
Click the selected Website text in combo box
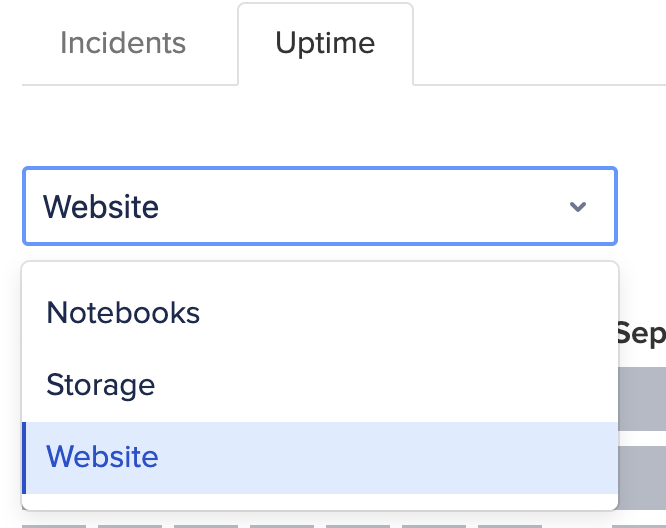tap(101, 207)
